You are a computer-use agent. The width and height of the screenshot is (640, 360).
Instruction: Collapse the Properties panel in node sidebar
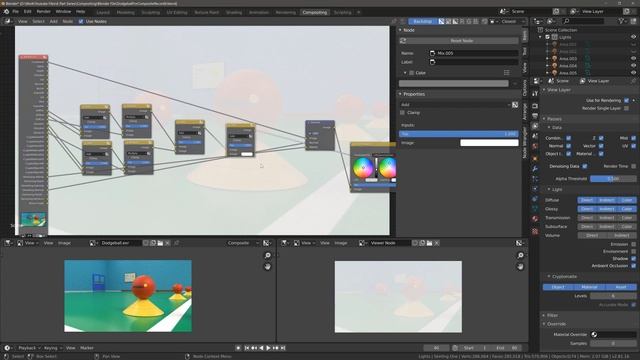point(400,94)
